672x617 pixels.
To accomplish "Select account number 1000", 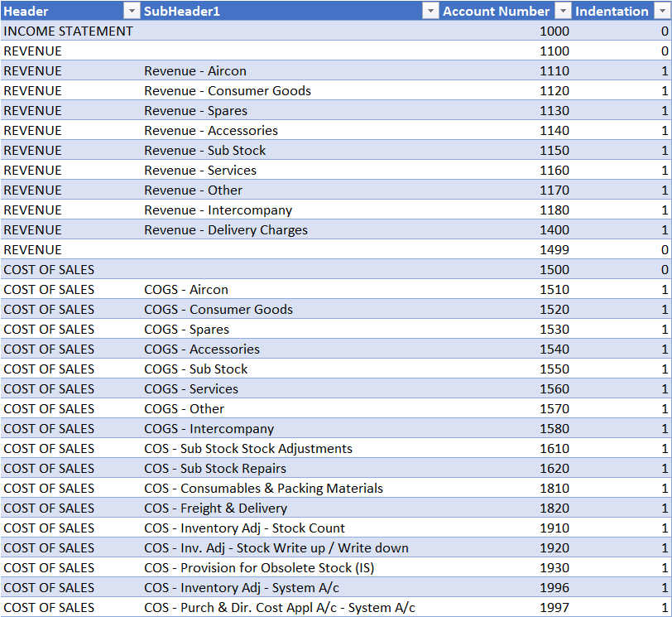I will pyautogui.click(x=554, y=31).
